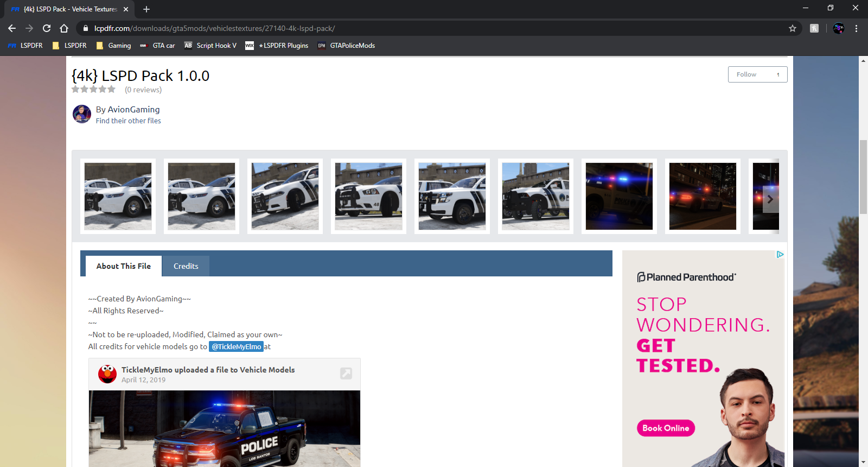The width and height of the screenshot is (868, 467).
Task: Open the Script Hook V bookmark
Action: (210, 46)
